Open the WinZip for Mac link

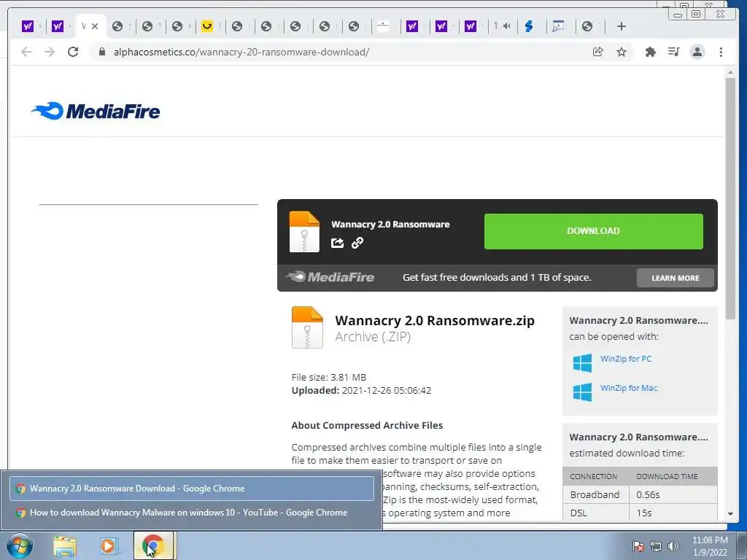coord(628,388)
